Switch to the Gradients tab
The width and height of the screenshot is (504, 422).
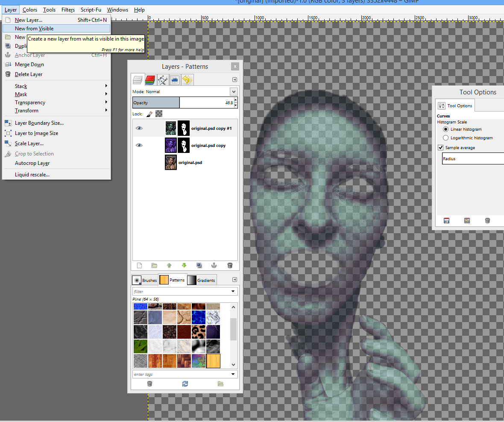click(201, 280)
